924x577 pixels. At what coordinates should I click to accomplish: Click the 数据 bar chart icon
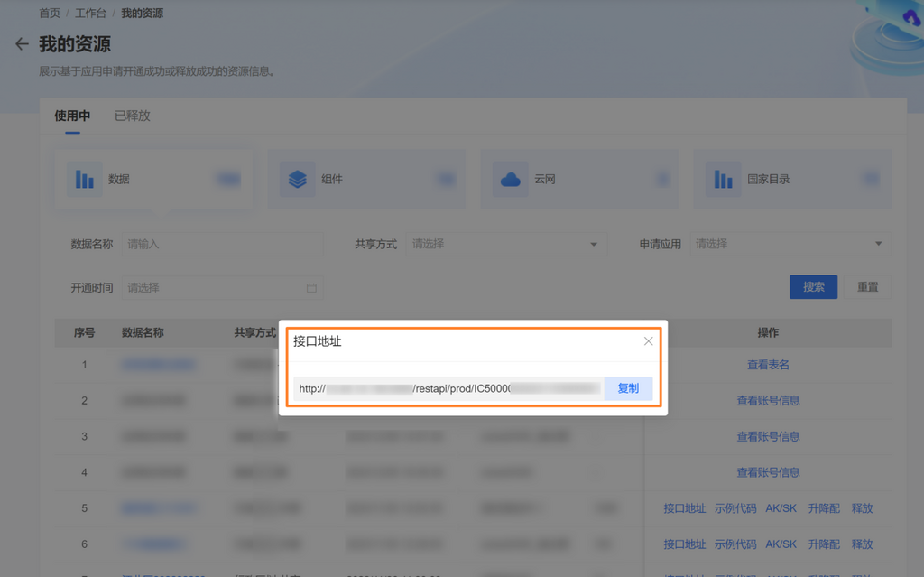(84, 179)
